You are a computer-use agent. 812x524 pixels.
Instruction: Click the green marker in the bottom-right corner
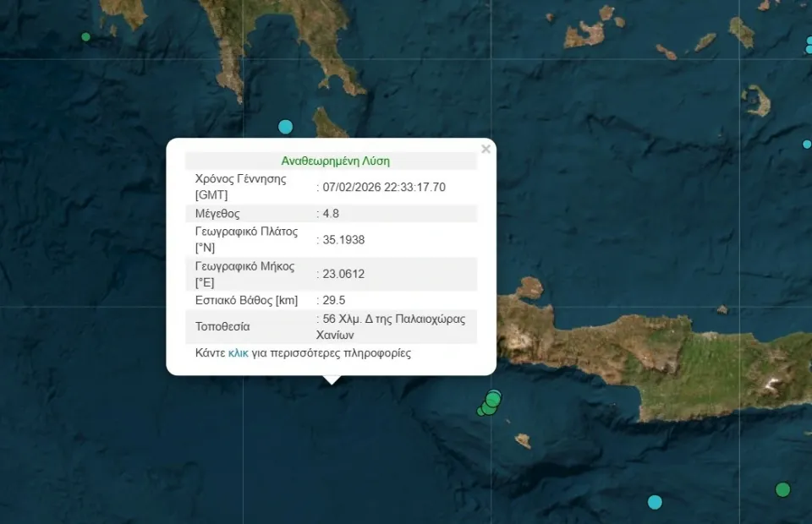pos(782,489)
